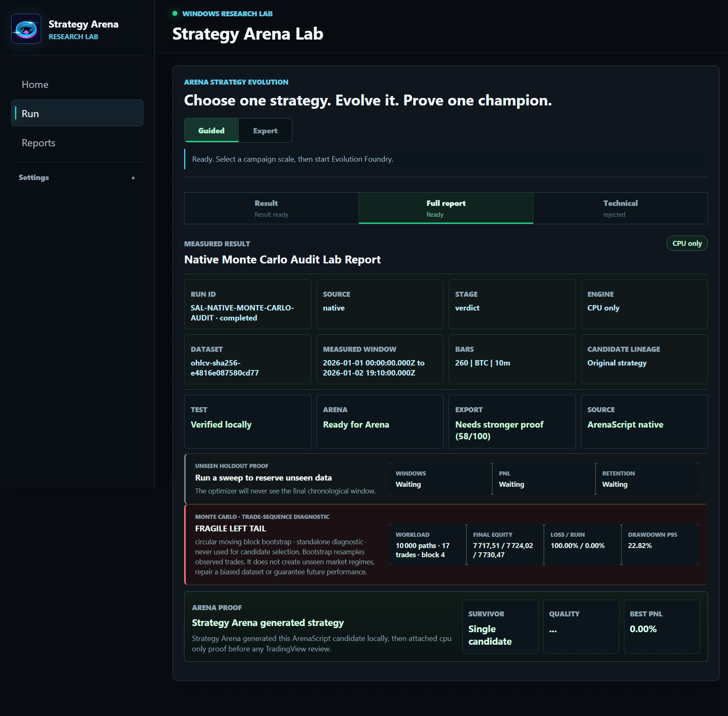Viewport: 728px width, 716px height.
Task: Switch to Guided mode
Action: point(211,130)
